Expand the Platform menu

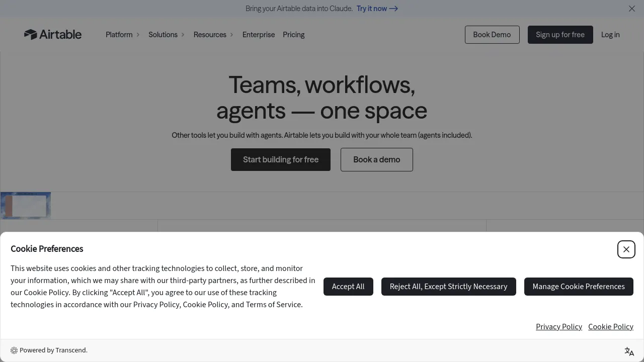point(123,35)
